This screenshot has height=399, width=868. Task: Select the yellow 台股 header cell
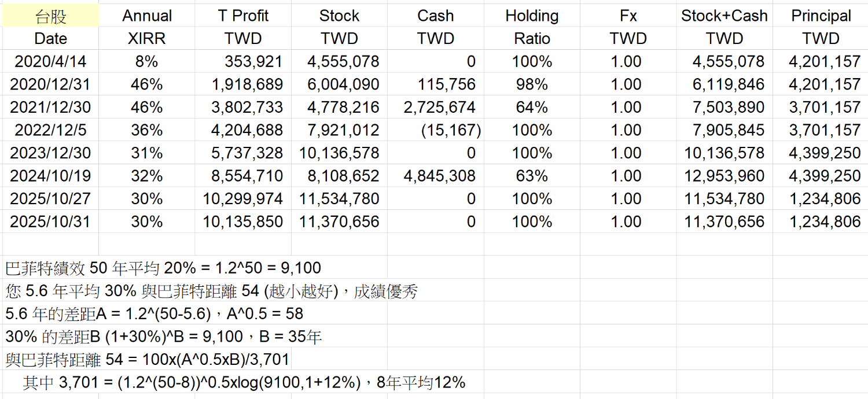[x=50, y=16]
